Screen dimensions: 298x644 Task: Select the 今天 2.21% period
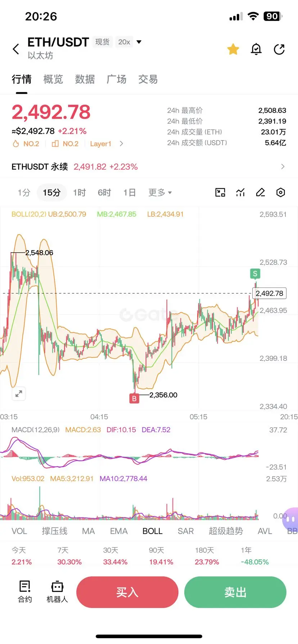22,556
